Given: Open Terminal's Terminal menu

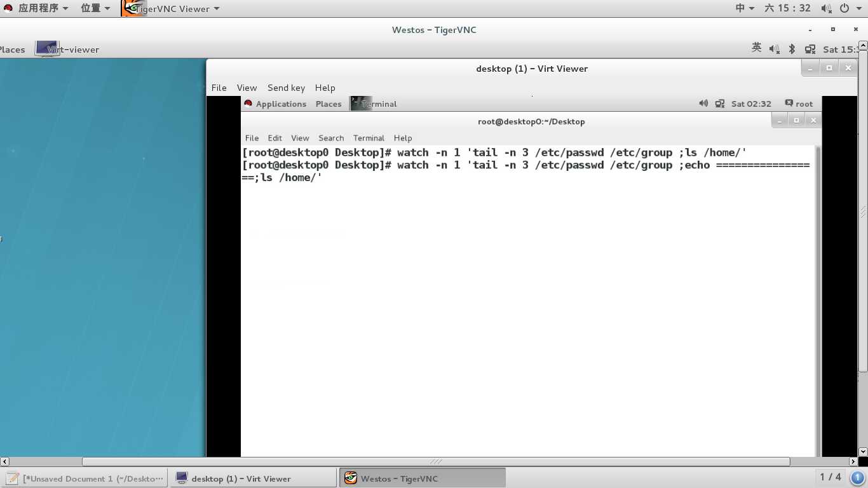Looking at the screenshot, I should pos(369,138).
